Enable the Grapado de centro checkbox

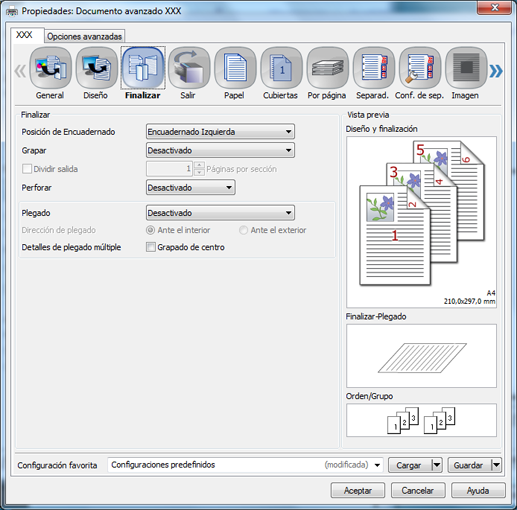pos(151,247)
